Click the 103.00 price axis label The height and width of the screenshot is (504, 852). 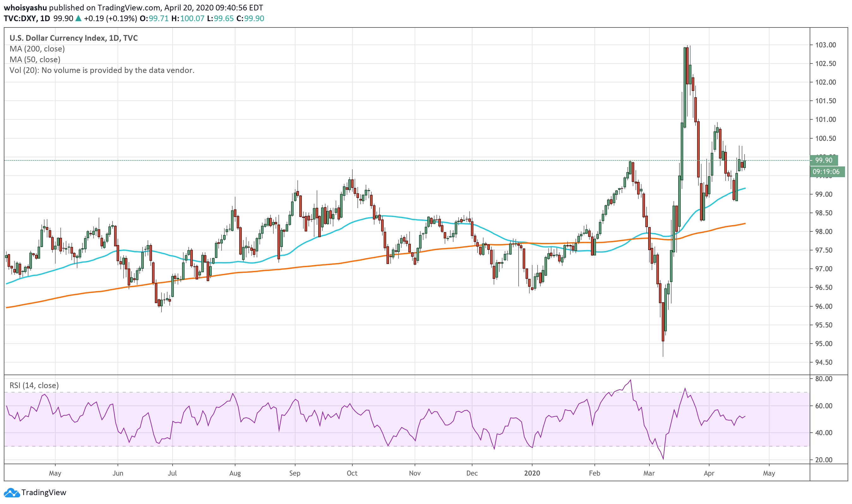pos(825,45)
